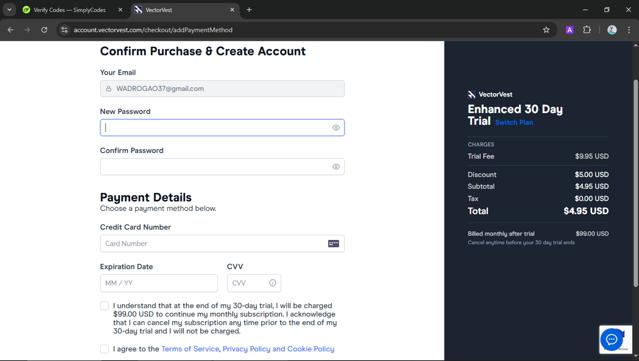Viewport: 639px width, 361px height.
Task: Click the browser back arrow
Action: coord(11,30)
